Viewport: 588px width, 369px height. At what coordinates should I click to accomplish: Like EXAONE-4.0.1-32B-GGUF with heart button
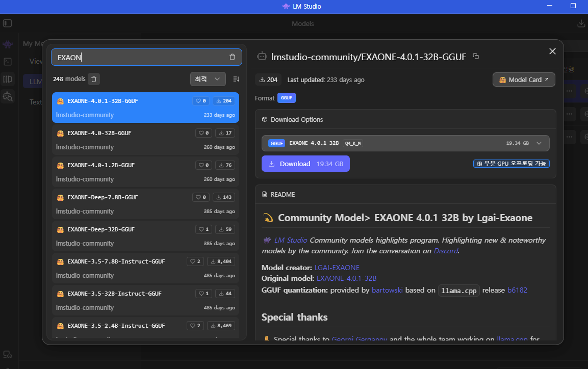pyautogui.click(x=201, y=101)
